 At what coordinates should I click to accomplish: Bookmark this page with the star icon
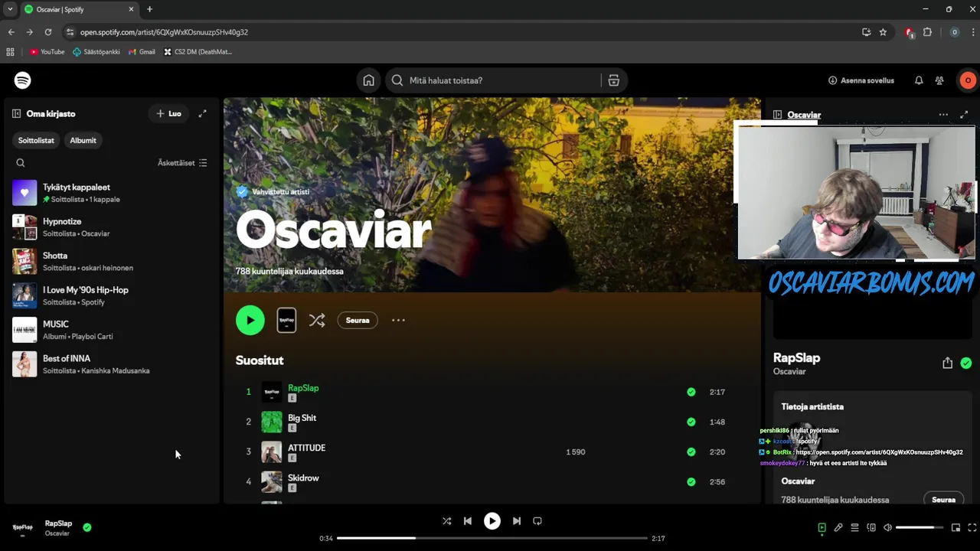click(x=883, y=32)
